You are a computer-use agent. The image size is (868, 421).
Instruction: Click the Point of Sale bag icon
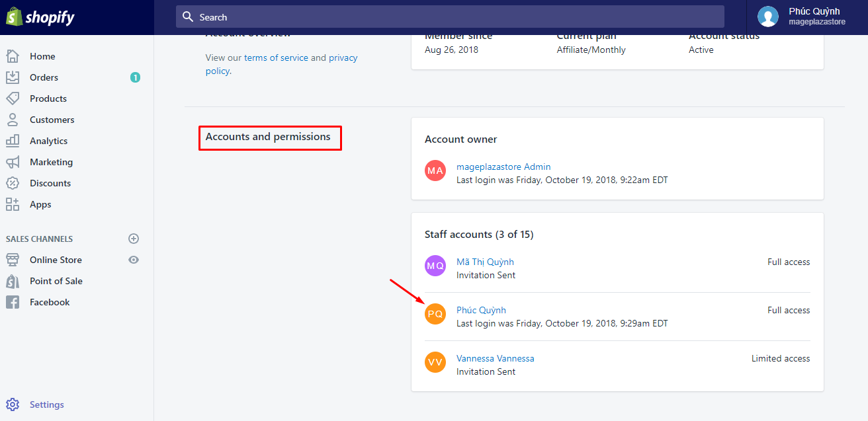click(x=13, y=281)
